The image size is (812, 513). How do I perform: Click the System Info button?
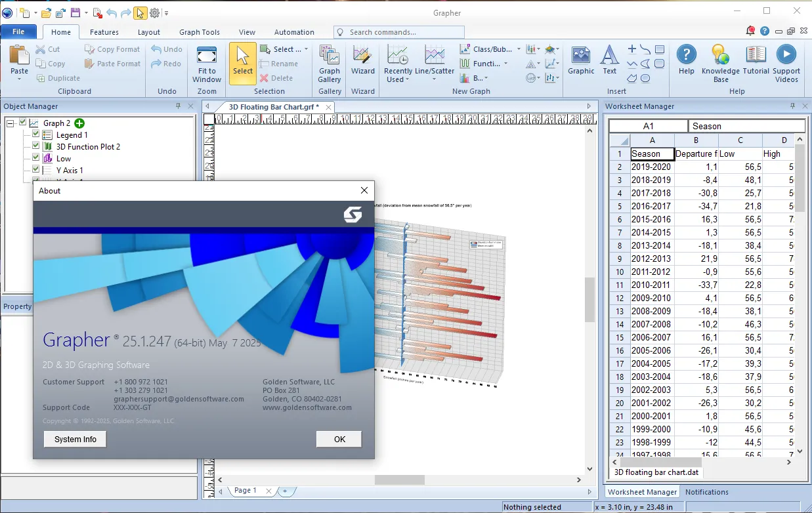point(75,440)
